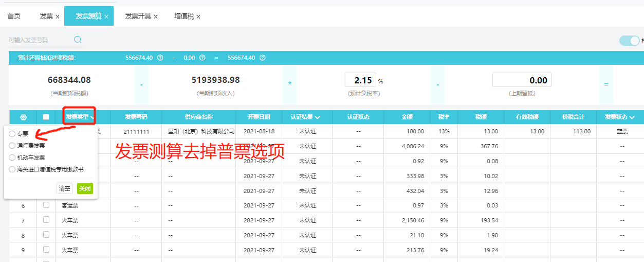Close the 发票测算 tab with its x
The image size is (644, 262).
click(x=106, y=16)
